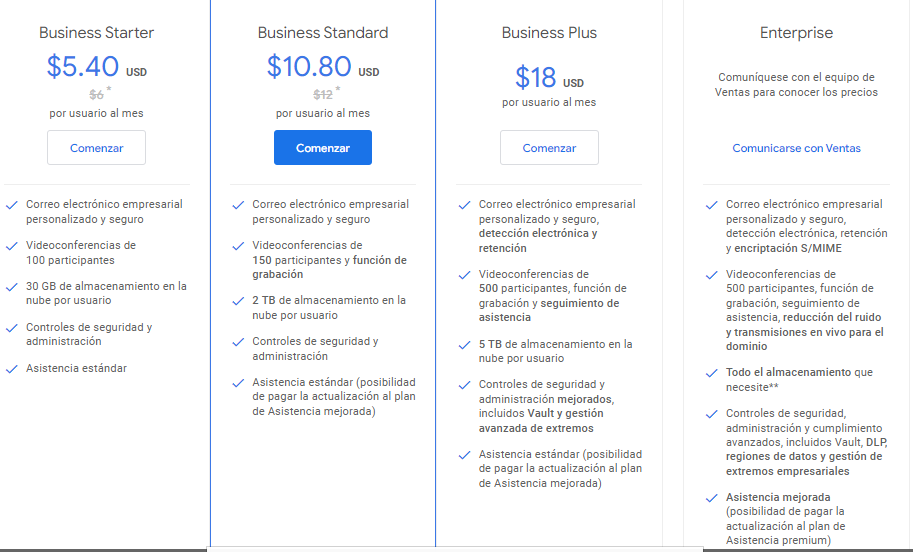The image size is (913, 552).
Task: Select the Enterprise plan heading
Action: [x=796, y=33]
